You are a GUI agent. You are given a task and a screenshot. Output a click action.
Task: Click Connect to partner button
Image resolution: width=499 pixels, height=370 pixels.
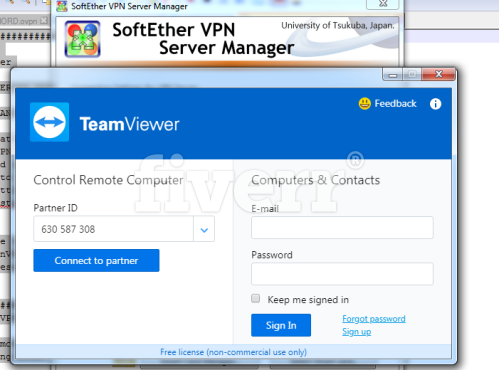[96, 260]
